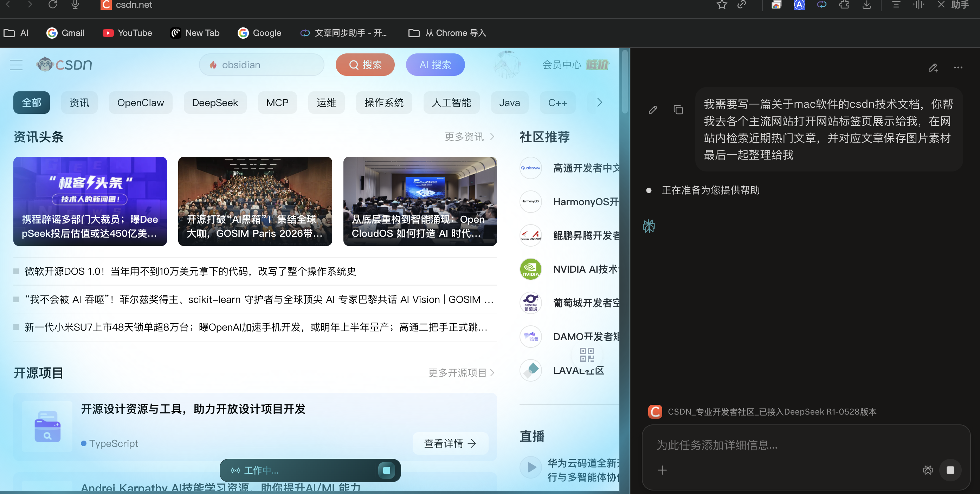Expand 从 Chrome 导入 bookmarks folder
The width and height of the screenshot is (980, 494).
447,33
